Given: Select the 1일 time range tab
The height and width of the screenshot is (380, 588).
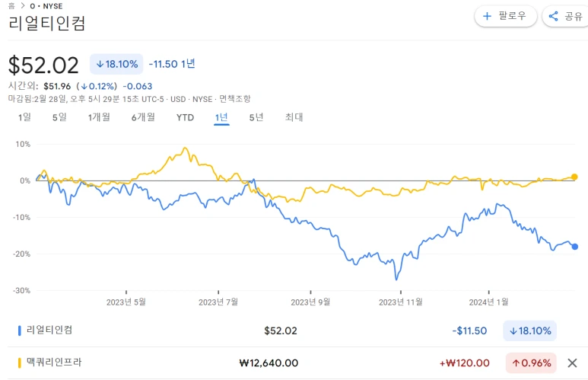Looking at the screenshot, I should pyautogui.click(x=25, y=117).
